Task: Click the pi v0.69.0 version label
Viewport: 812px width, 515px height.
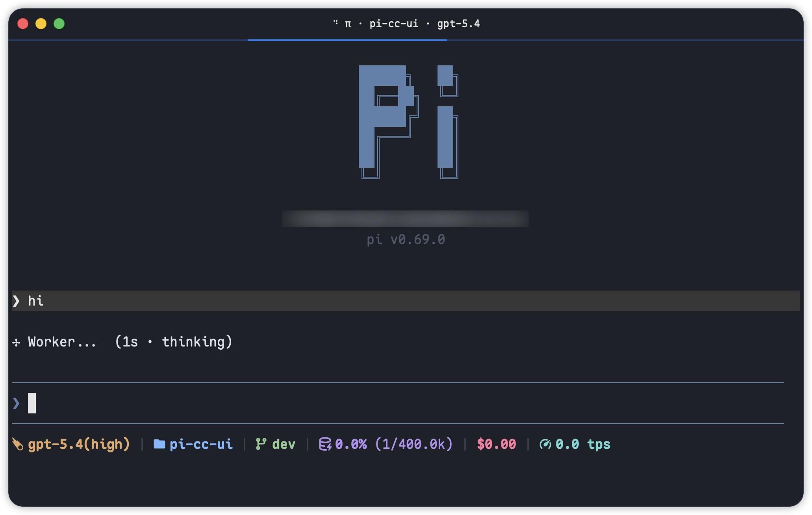Action: tap(406, 239)
